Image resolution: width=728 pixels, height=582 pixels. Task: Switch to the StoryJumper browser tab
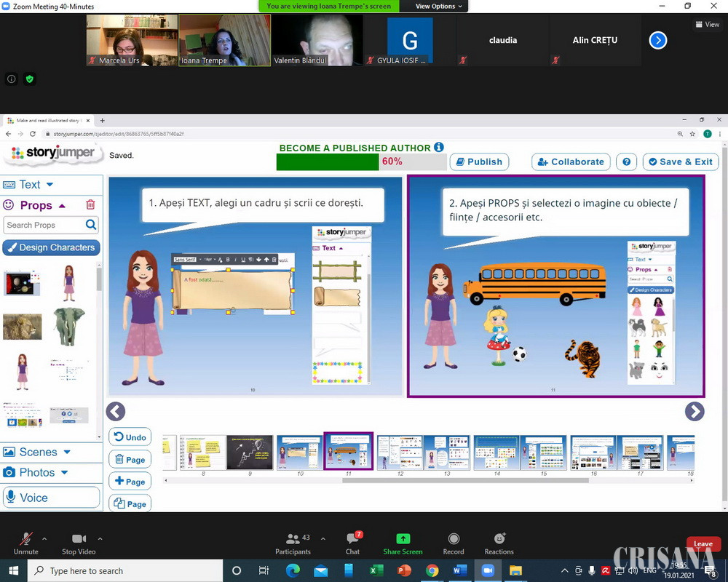pyautogui.click(x=47, y=121)
